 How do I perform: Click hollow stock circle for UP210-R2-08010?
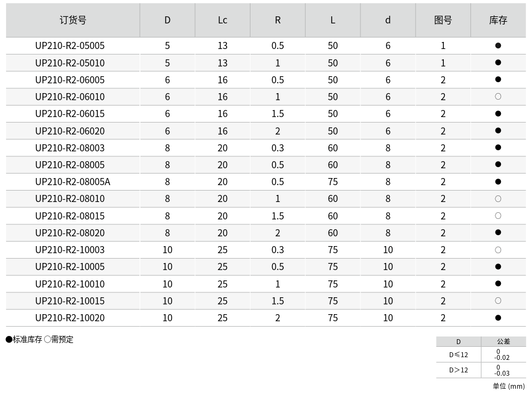(x=498, y=199)
